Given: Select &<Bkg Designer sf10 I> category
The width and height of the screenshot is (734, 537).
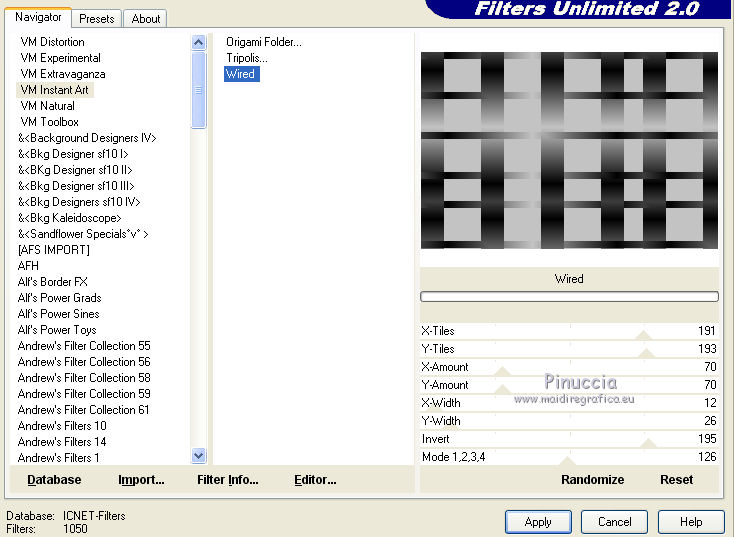Looking at the screenshot, I should [x=73, y=154].
